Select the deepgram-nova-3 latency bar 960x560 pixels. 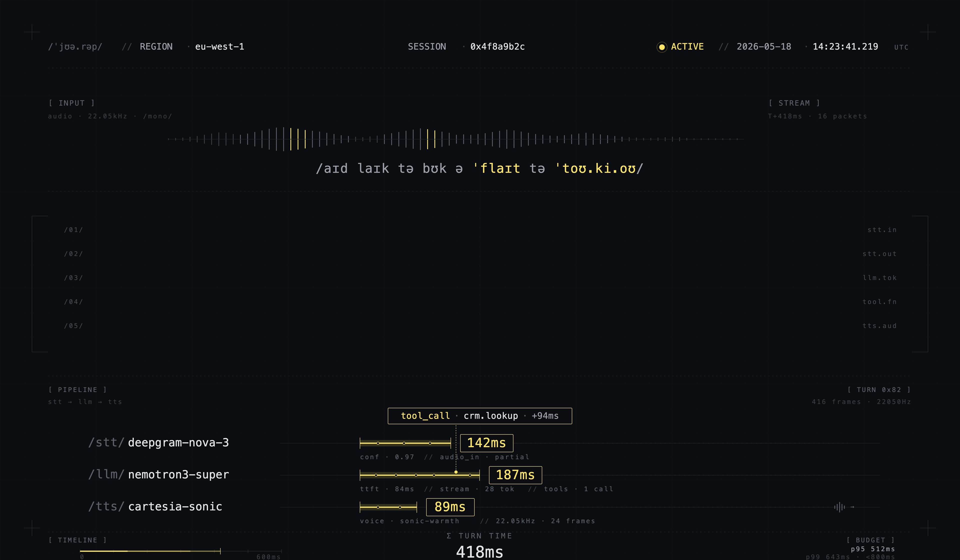click(x=405, y=443)
